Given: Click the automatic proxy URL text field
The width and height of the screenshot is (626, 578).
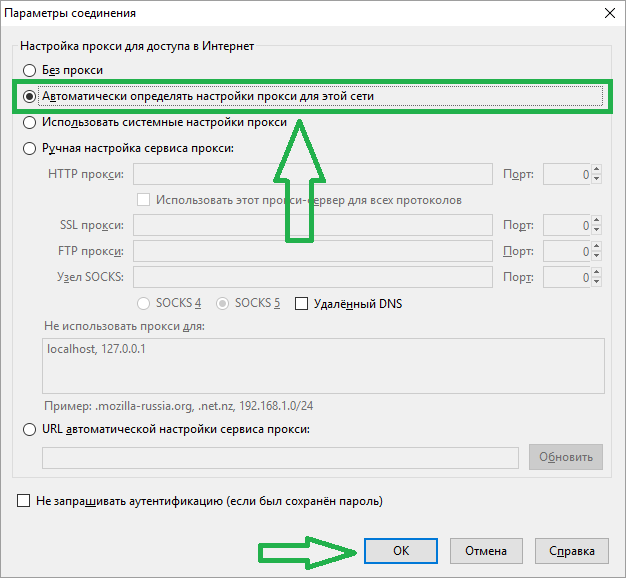Looking at the screenshot, I should [280, 457].
